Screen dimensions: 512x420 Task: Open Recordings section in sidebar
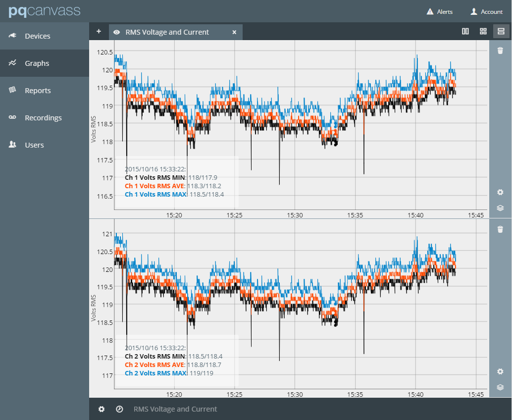coord(43,118)
